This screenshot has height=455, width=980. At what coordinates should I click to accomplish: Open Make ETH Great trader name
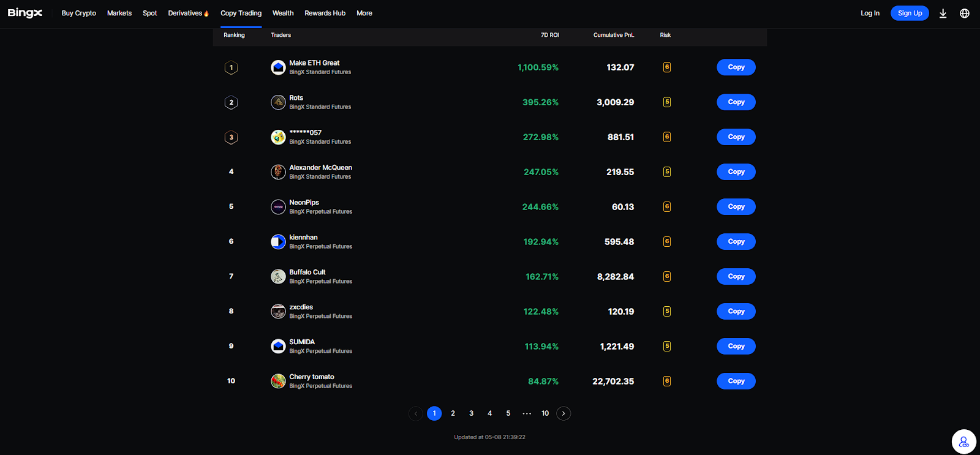tap(314, 63)
